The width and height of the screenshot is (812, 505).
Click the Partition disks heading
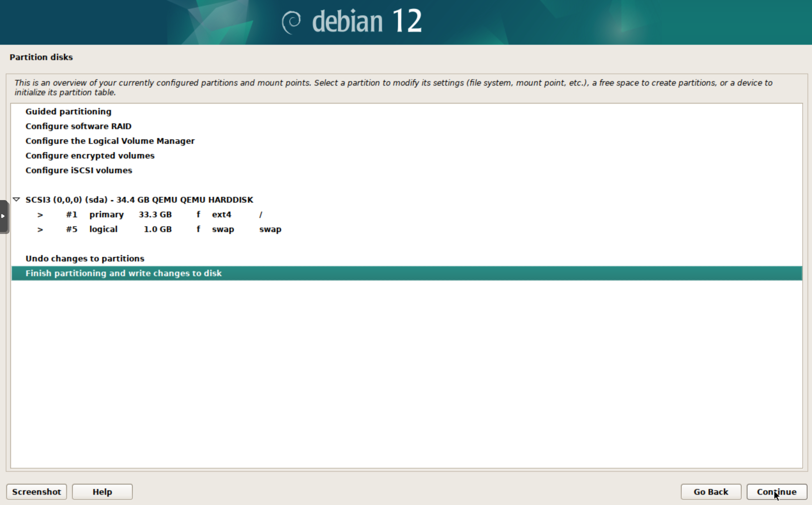(x=41, y=57)
